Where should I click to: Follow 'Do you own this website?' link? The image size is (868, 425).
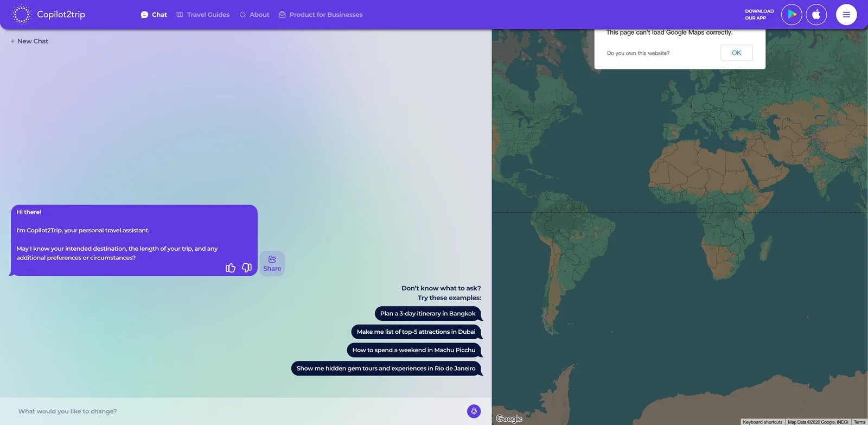[638, 53]
